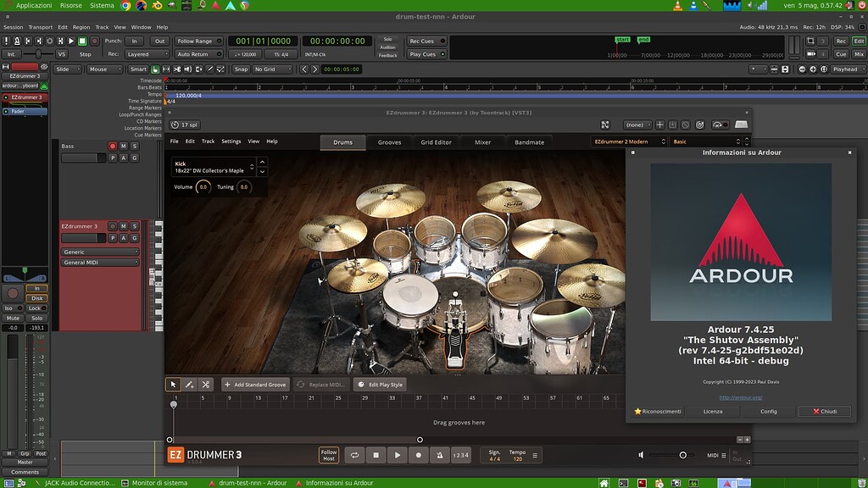Viewport: 868px width, 488px height.
Task: Click Licenza button in about dialog
Action: click(x=713, y=411)
